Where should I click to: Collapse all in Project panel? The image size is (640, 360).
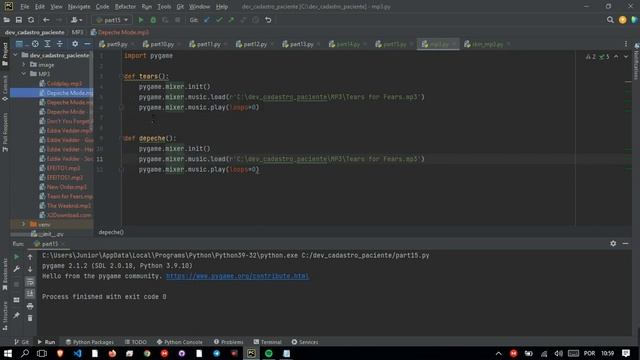(x=60, y=44)
